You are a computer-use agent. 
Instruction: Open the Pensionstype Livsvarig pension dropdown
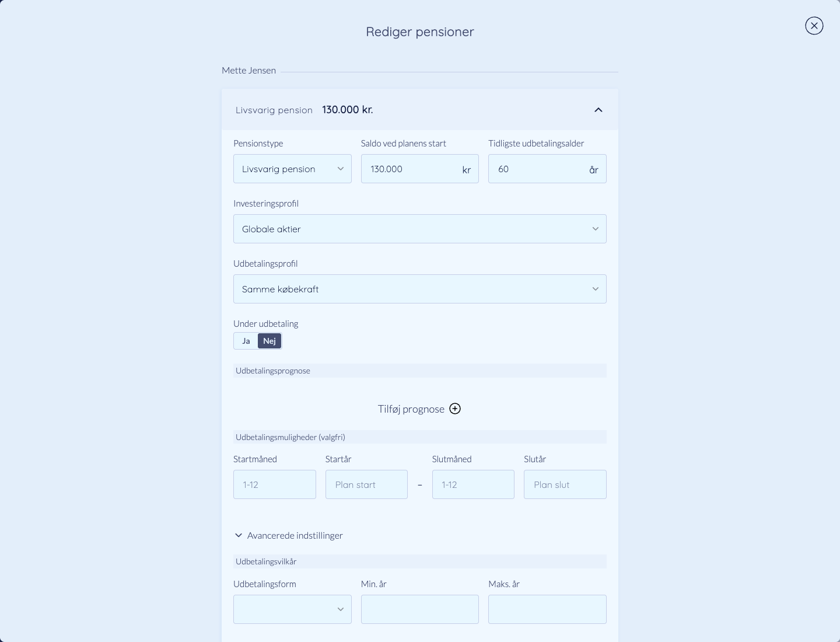click(292, 169)
